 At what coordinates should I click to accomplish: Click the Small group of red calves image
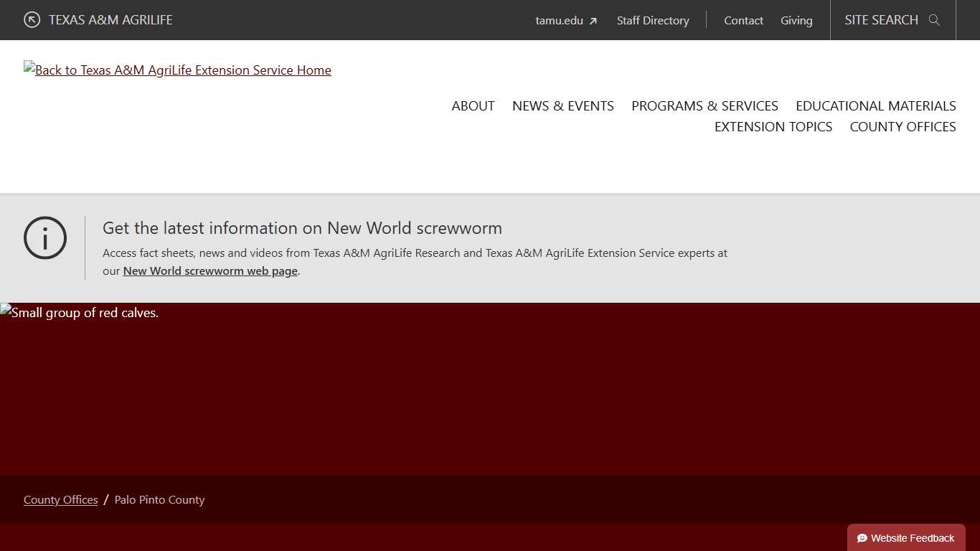(79, 313)
